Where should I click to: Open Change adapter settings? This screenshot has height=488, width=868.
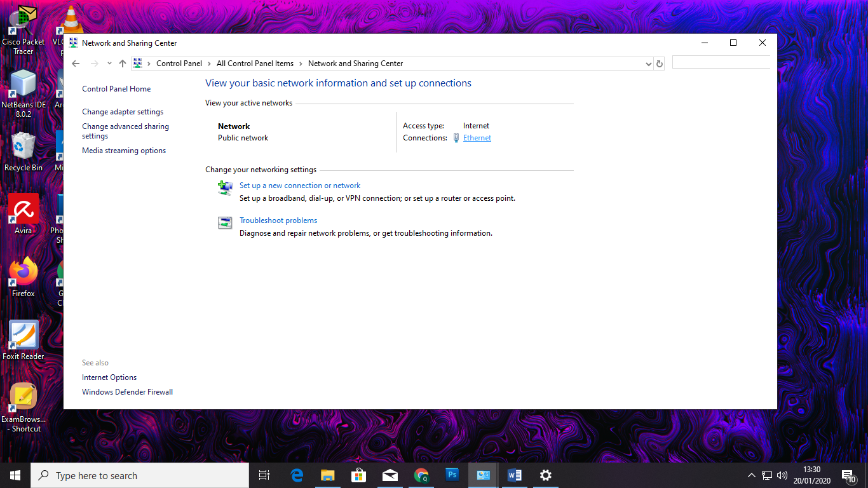(123, 112)
